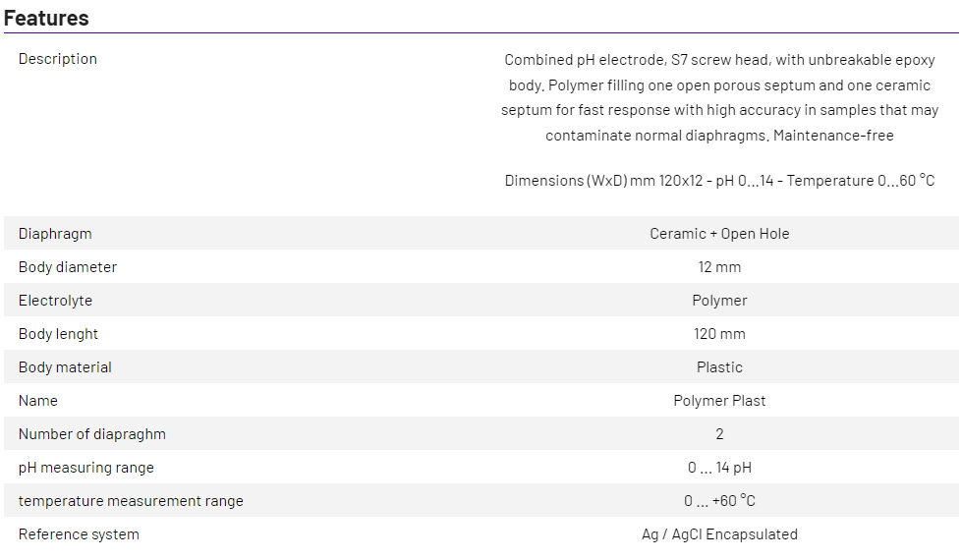Click the 'Ceramic + Open Hole' value

coord(719,234)
